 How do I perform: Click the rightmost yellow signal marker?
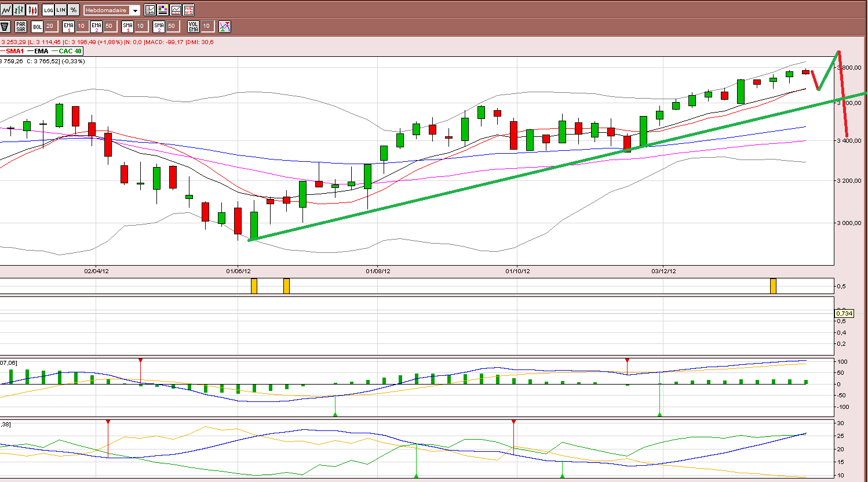[x=773, y=286]
